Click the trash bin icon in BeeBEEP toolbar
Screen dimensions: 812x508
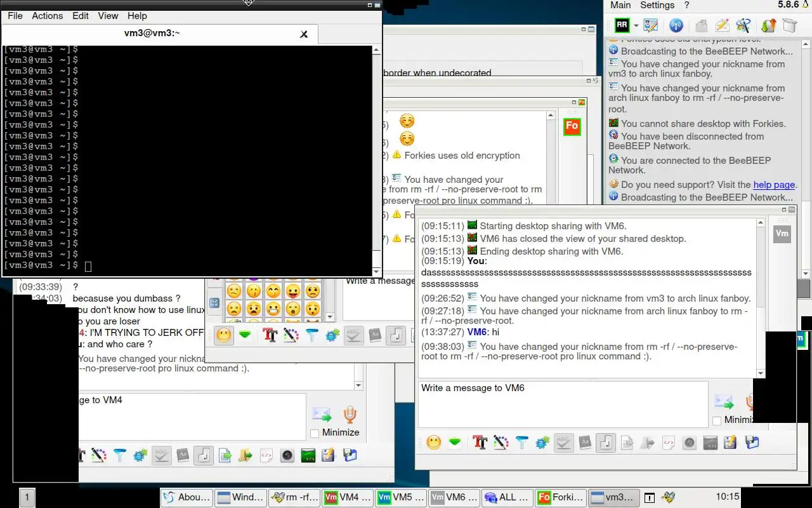[x=789, y=25]
